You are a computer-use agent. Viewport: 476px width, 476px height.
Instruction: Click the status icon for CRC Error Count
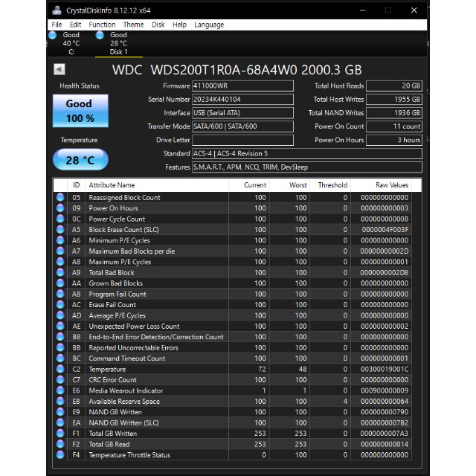[60, 380]
